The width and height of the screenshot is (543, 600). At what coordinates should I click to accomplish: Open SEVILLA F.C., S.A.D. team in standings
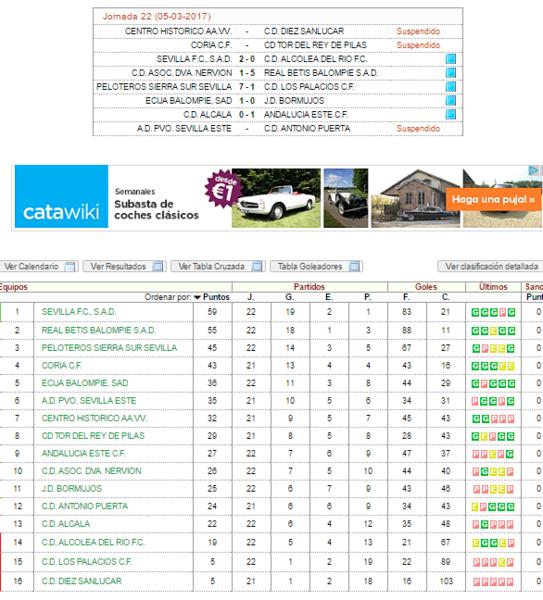(x=78, y=312)
